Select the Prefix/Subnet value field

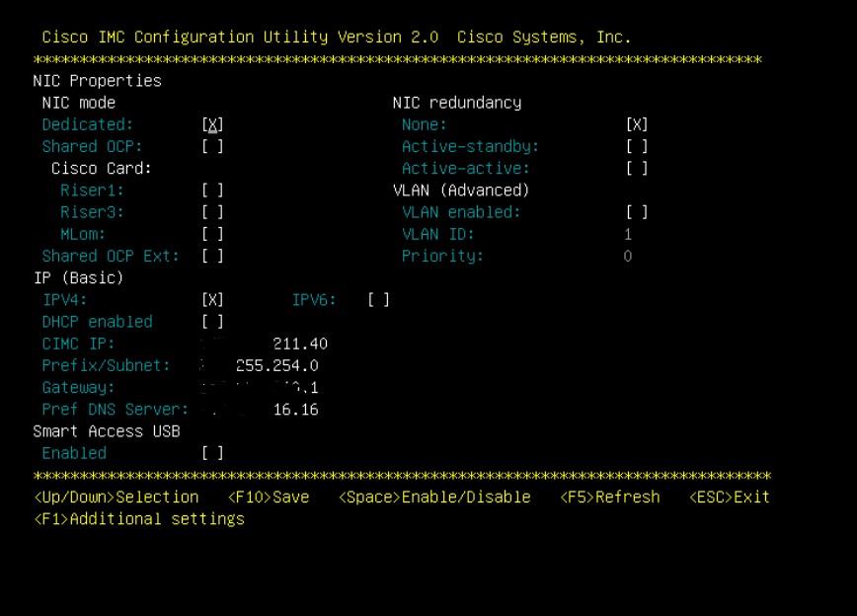[x=260, y=365]
